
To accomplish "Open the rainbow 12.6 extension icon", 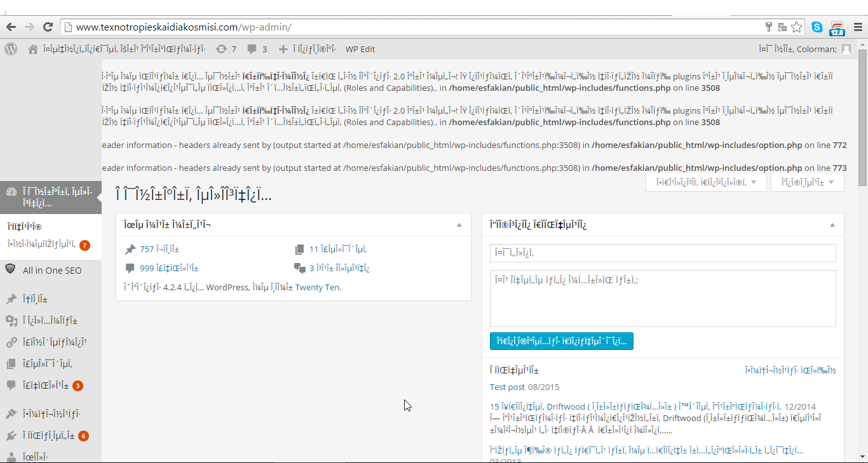I will 837,29.
